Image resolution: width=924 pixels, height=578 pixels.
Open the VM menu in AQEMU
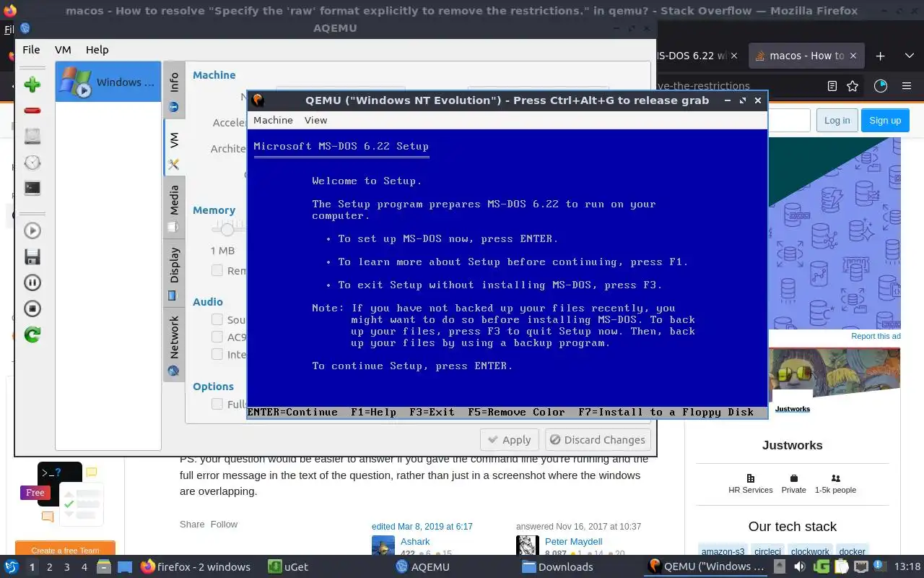pos(63,50)
